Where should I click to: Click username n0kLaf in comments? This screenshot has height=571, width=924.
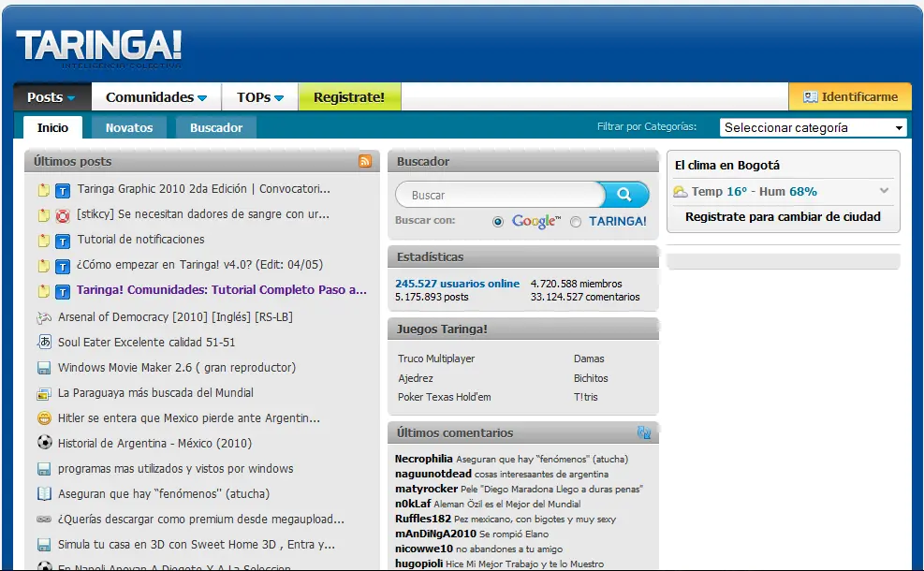[413, 504]
